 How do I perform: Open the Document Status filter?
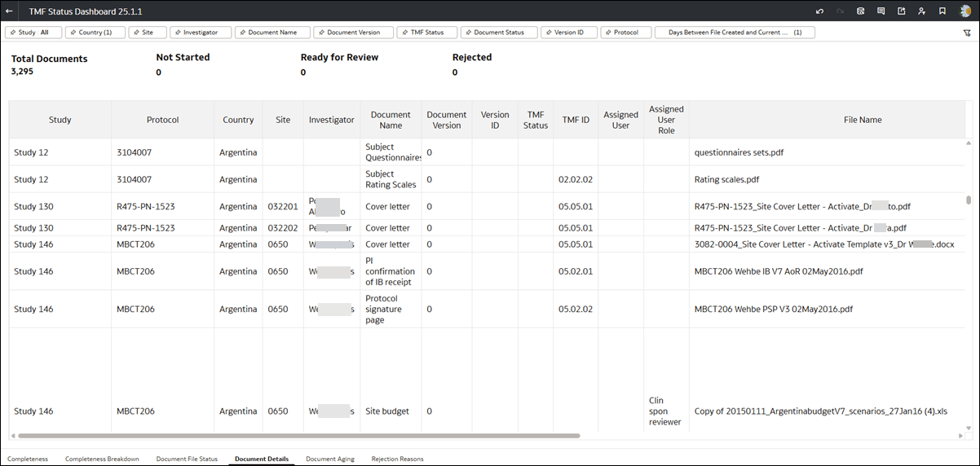[x=499, y=33]
